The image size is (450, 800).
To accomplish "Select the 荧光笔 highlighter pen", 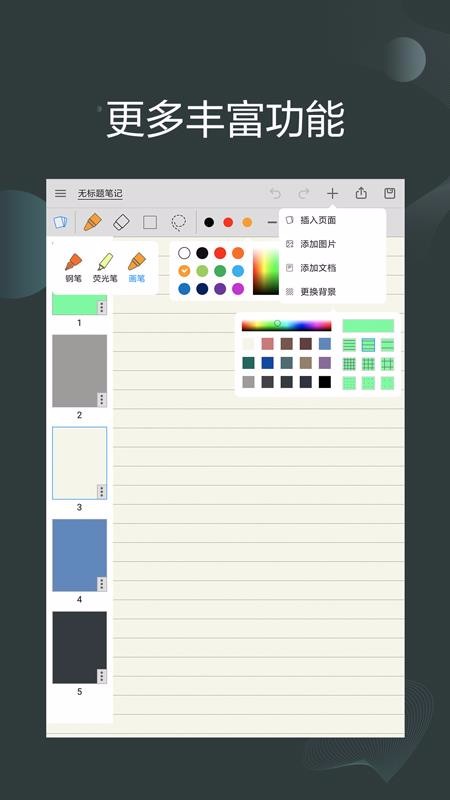I will coord(105,267).
